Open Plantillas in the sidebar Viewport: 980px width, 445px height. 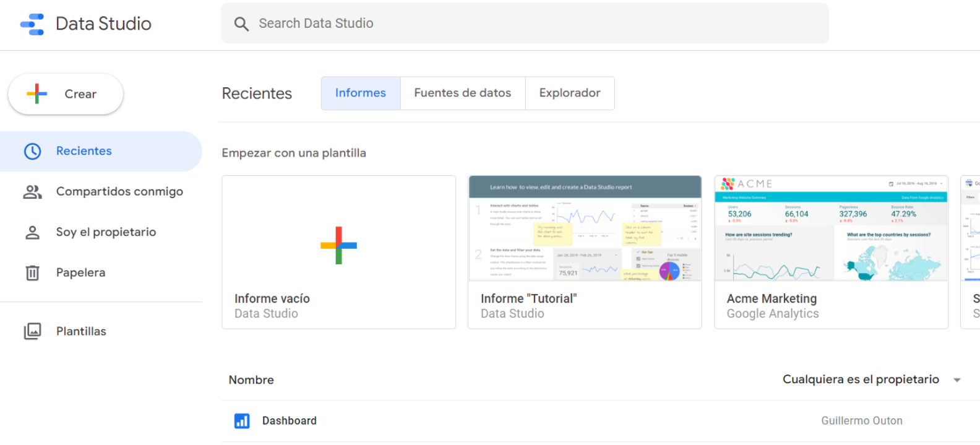click(101, 331)
